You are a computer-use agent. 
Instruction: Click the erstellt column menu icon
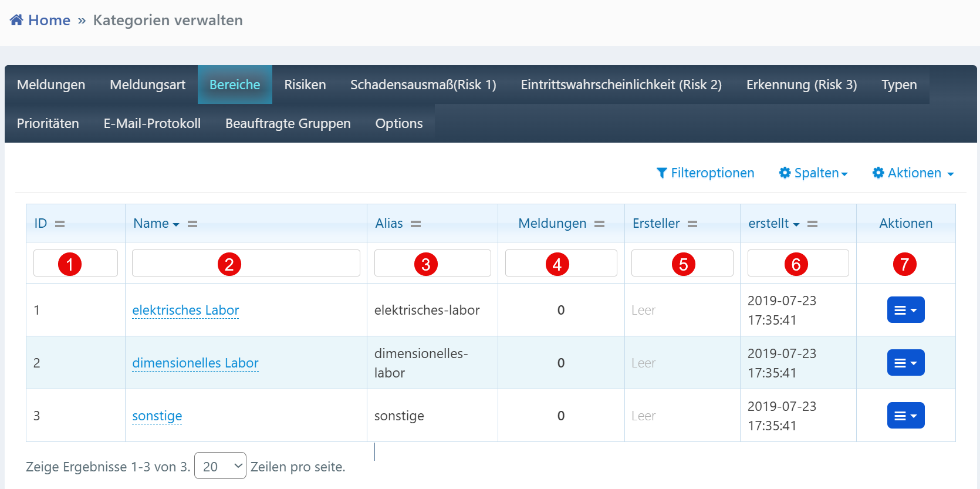(x=812, y=224)
